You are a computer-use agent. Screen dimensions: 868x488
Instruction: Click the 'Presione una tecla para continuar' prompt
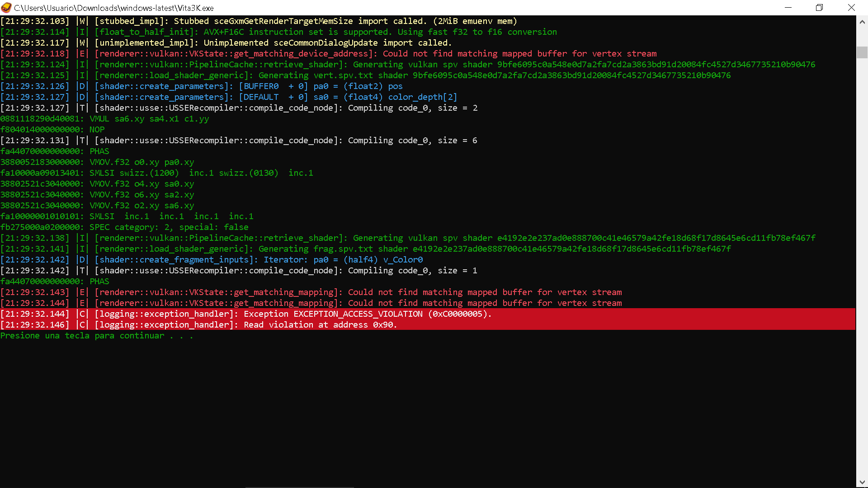(96, 336)
